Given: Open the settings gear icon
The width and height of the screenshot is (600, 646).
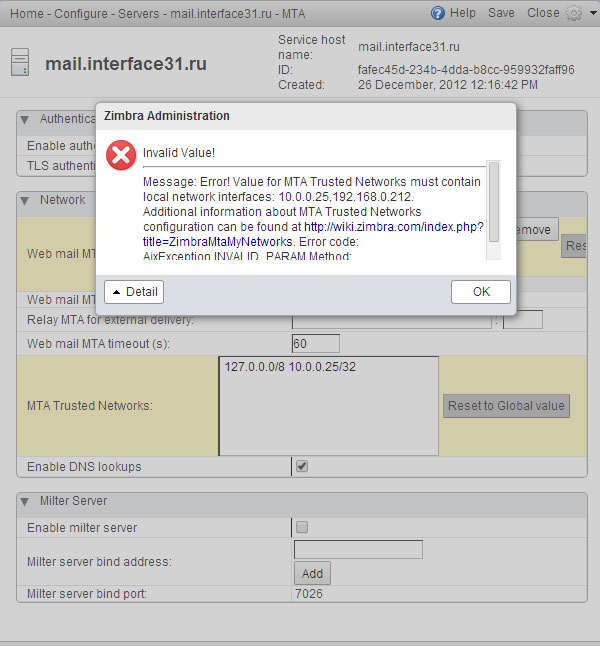Looking at the screenshot, I should (x=574, y=13).
